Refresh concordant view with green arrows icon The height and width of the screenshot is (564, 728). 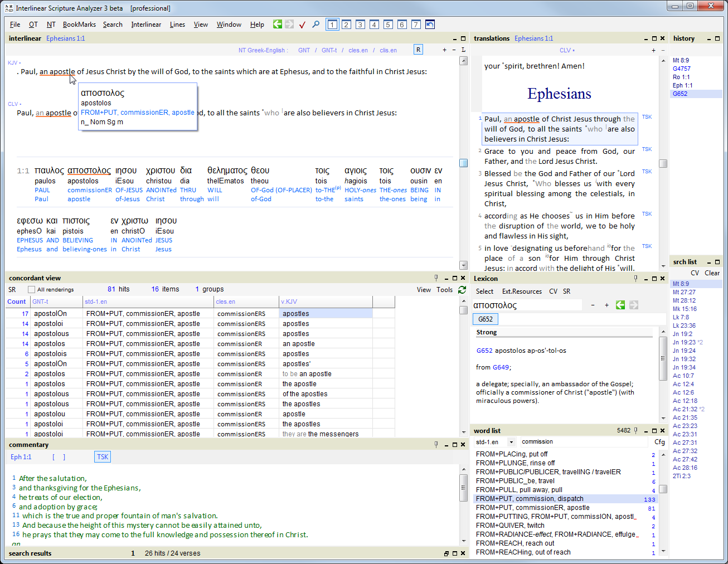tap(462, 289)
